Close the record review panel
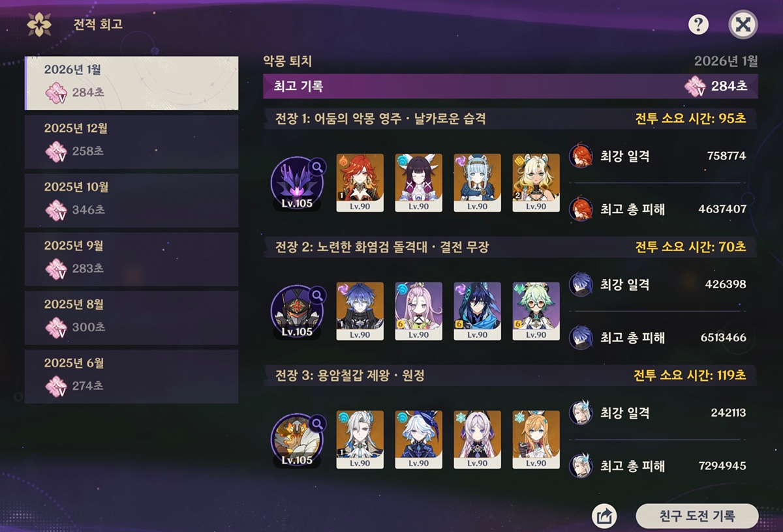 click(743, 25)
